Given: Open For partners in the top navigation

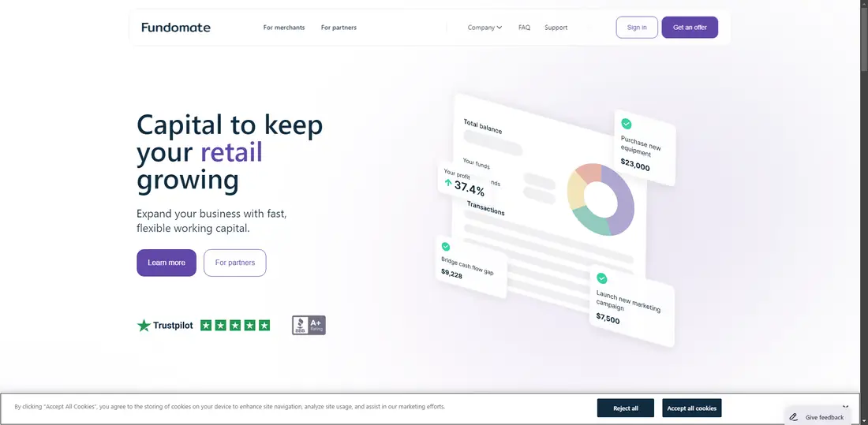Looking at the screenshot, I should click(x=339, y=27).
